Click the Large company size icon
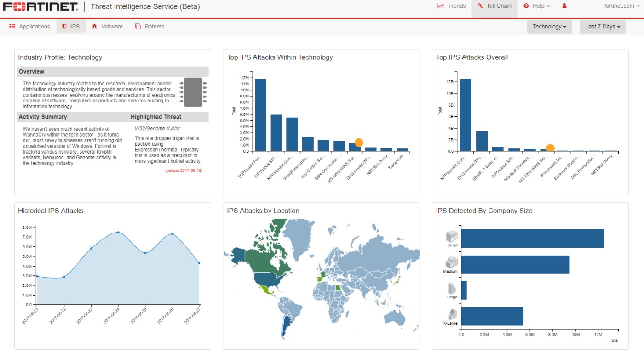The height and width of the screenshot is (353, 644). point(452,288)
